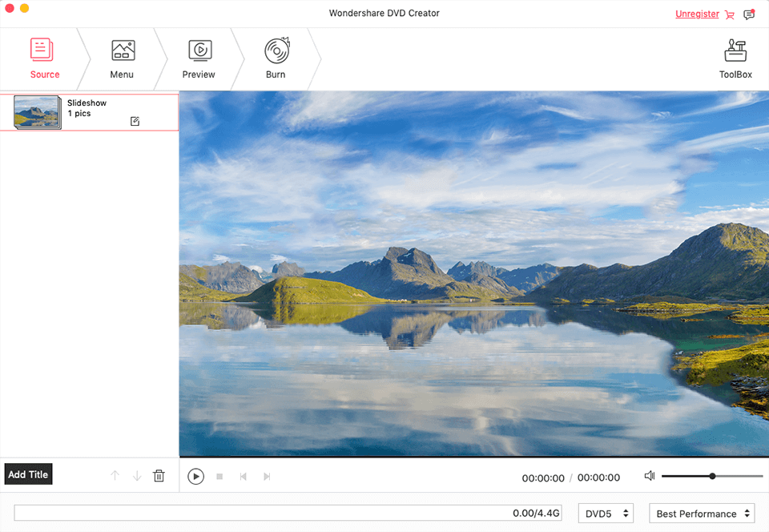Viewport: 769px width, 532px height.
Task: Open the ToolBox panel
Action: tap(735, 58)
